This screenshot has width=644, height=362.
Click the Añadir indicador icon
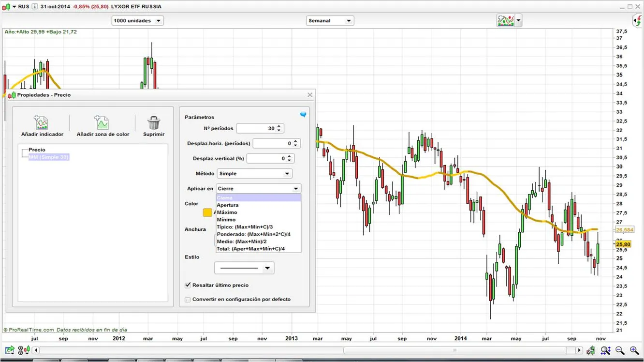tap(41, 123)
